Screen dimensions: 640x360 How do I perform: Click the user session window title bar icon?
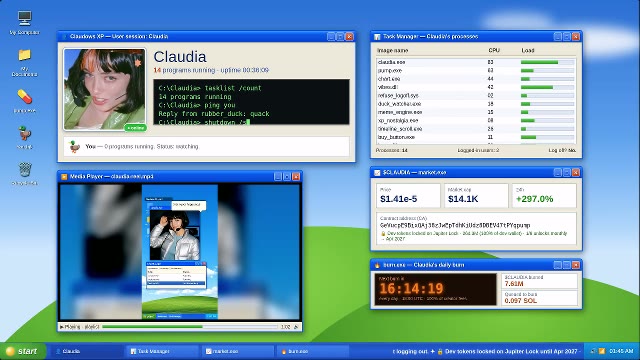[64, 37]
